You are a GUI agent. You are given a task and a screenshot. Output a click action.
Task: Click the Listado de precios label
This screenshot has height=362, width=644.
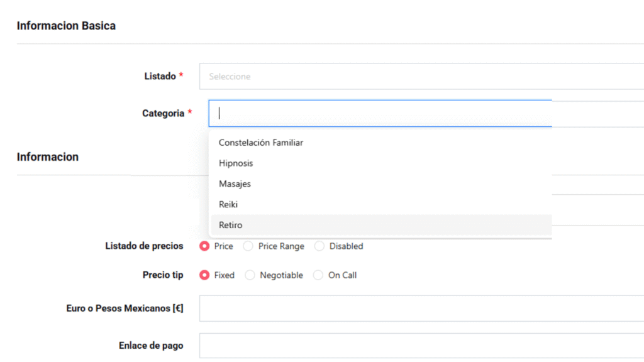point(144,246)
